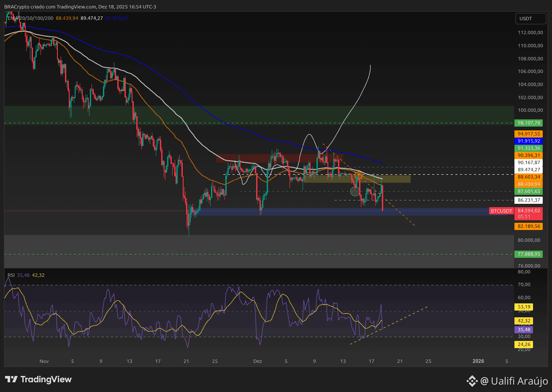552x392 pixels.
Task: Click the 80.000,00 price axis tick
Action: [529, 241]
